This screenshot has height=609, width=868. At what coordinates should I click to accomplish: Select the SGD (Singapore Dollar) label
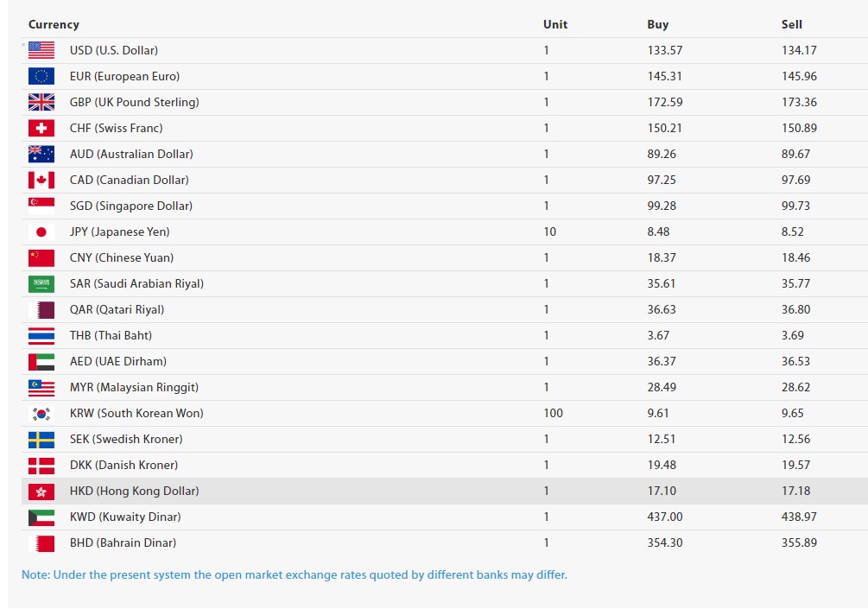pyautogui.click(x=131, y=206)
